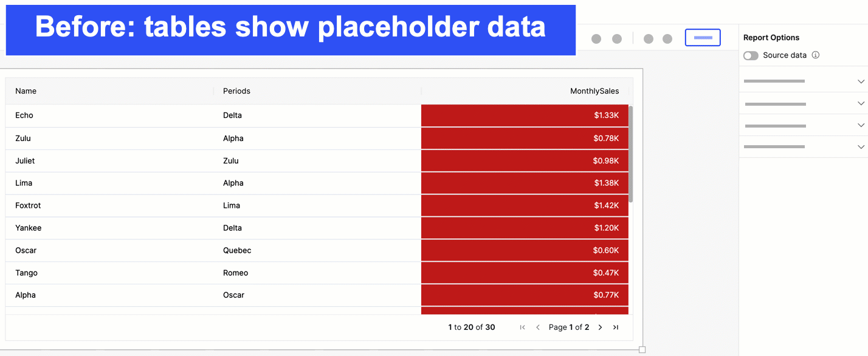
Task: Enable the Source data toggle
Action: (x=751, y=55)
